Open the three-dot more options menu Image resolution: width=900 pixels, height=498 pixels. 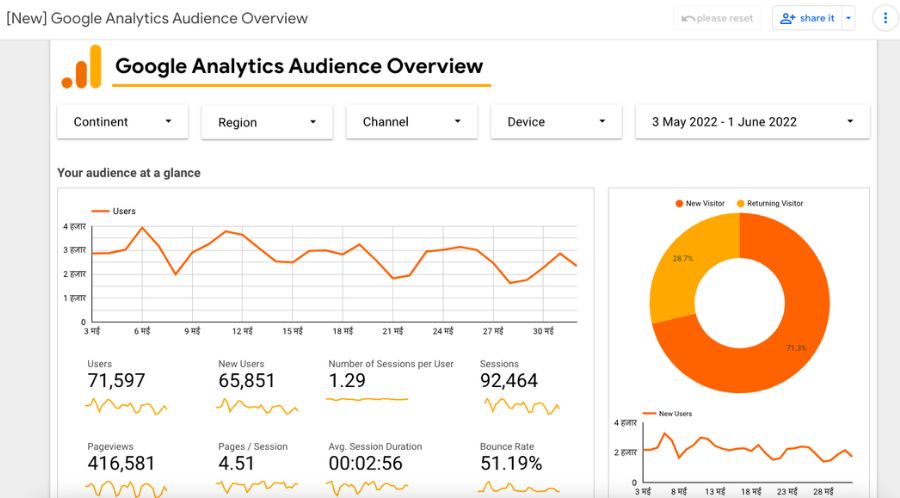(885, 18)
